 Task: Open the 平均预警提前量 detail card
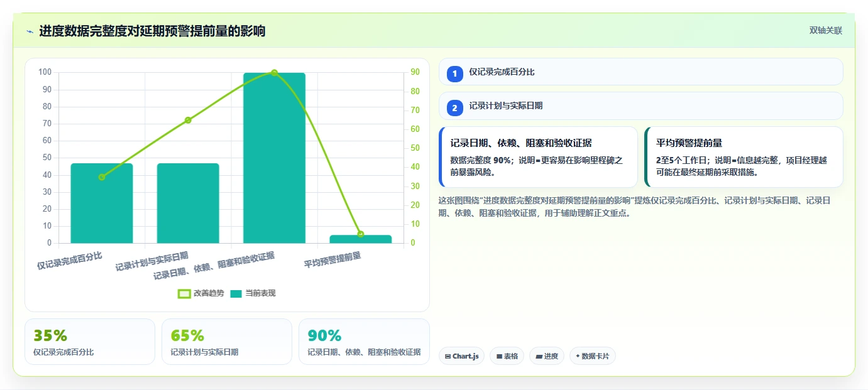(744, 157)
